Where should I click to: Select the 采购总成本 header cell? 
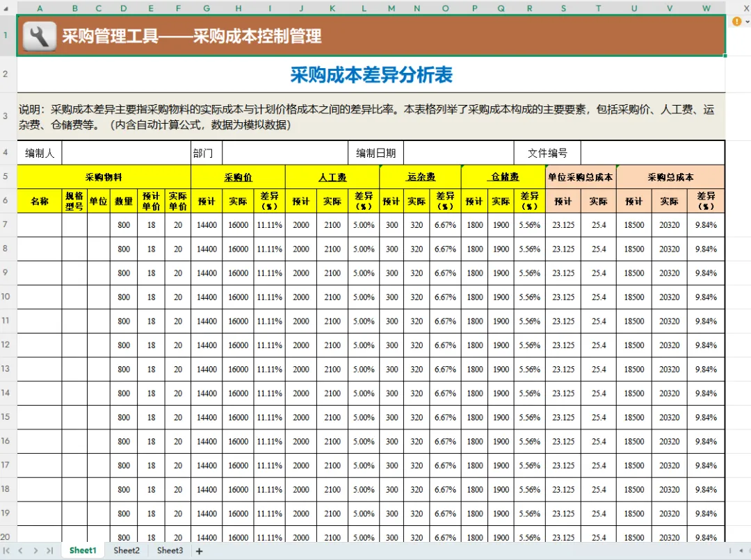point(670,177)
